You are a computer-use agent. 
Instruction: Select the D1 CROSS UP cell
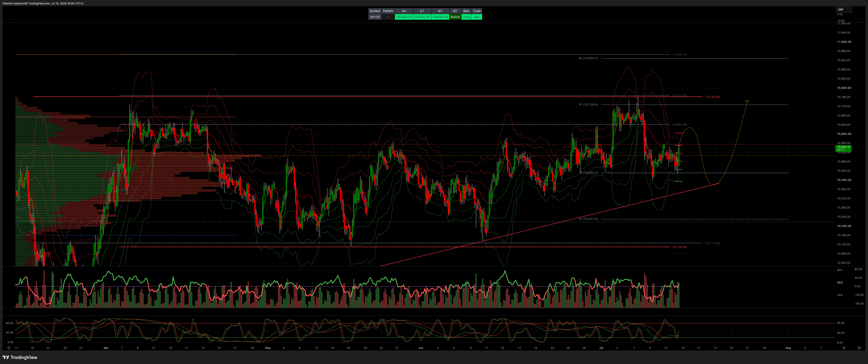pyautogui.click(x=422, y=17)
